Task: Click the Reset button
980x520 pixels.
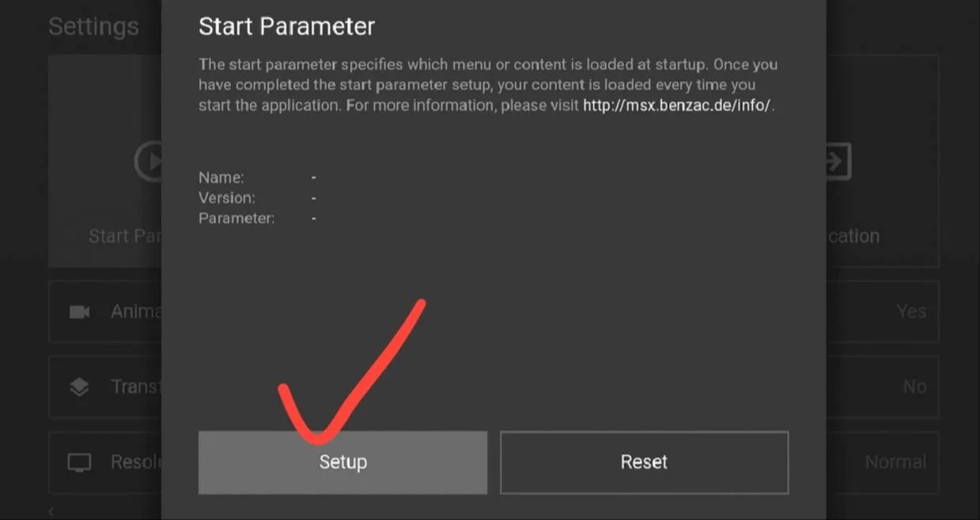Action: [644, 462]
